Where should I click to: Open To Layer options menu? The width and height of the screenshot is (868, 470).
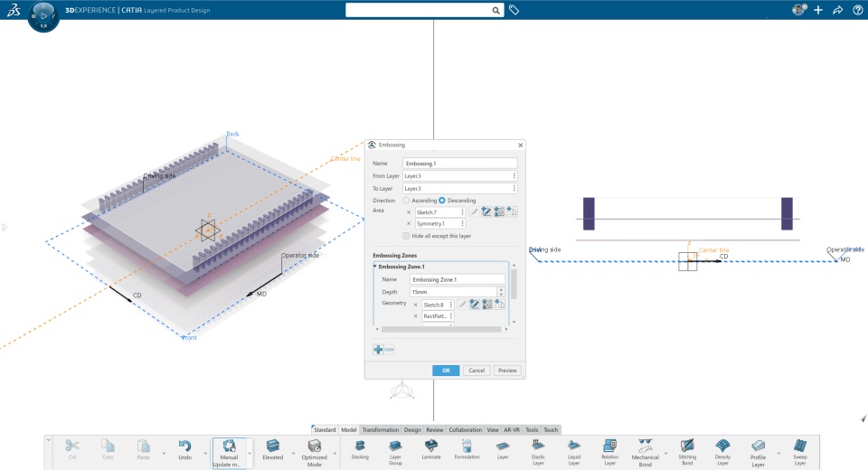[514, 188]
